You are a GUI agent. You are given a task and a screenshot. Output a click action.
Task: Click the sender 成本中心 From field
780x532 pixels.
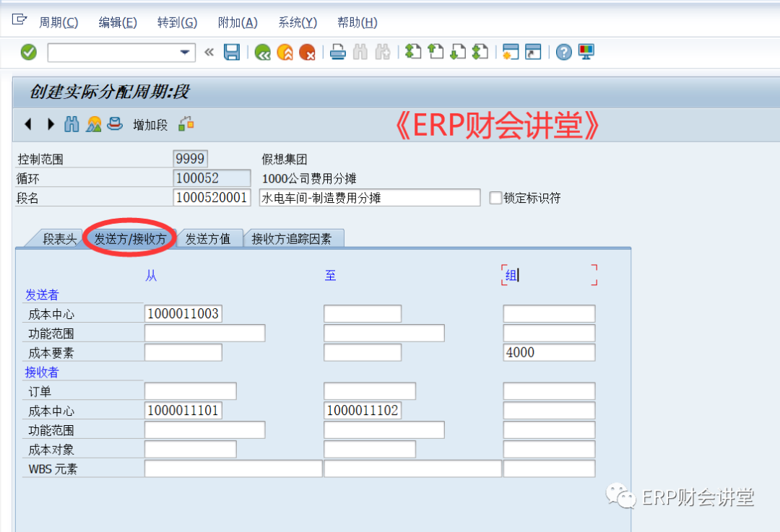(x=183, y=314)
